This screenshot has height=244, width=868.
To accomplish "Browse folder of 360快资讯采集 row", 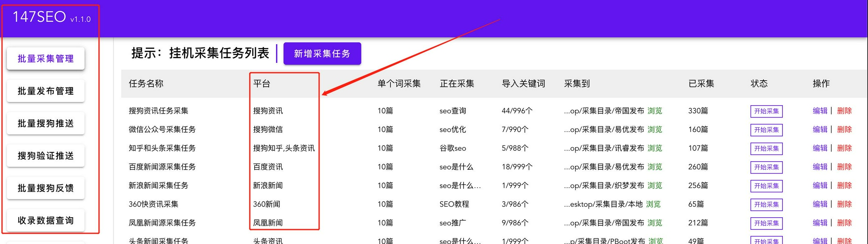I will [x=653, y=204].
